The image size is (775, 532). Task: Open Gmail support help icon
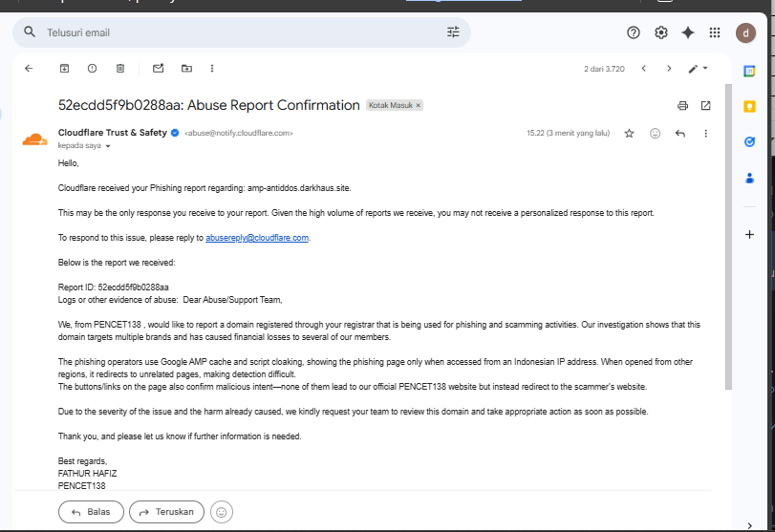click(x=634, y=32)
